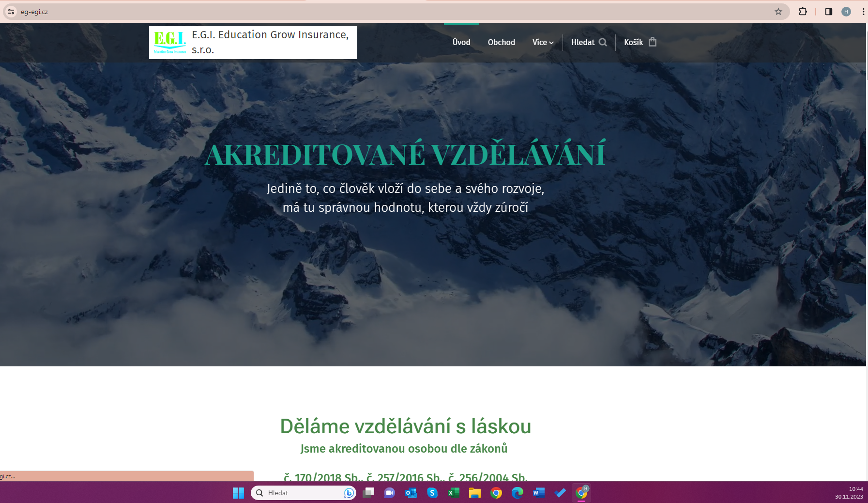The width and height of the screenshot is (868, 503).
Task: Toggle the Chrome side panel
Action: 828,12
